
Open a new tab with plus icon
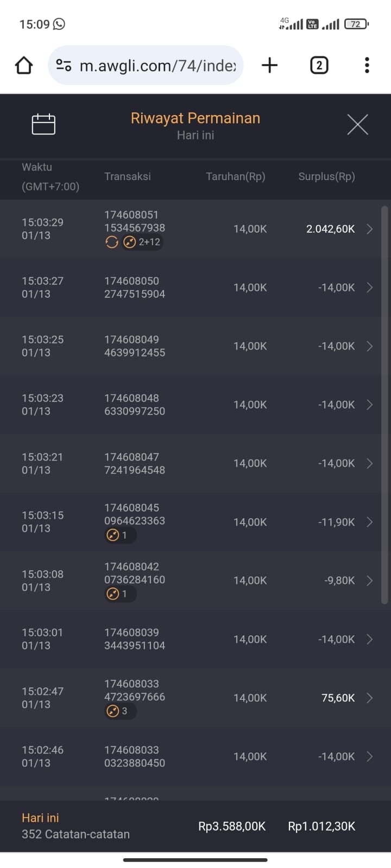point(269,66)
